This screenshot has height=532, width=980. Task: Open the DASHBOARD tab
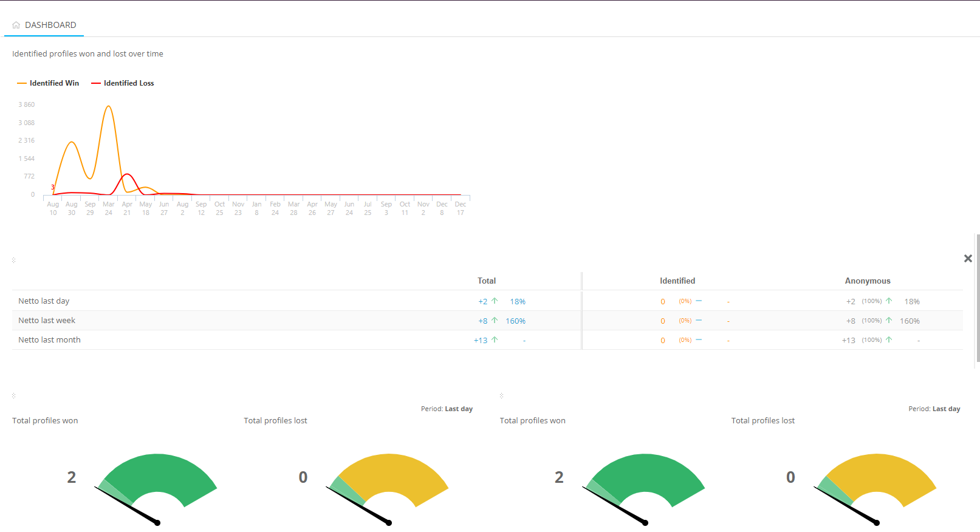(x=50, y=26)
